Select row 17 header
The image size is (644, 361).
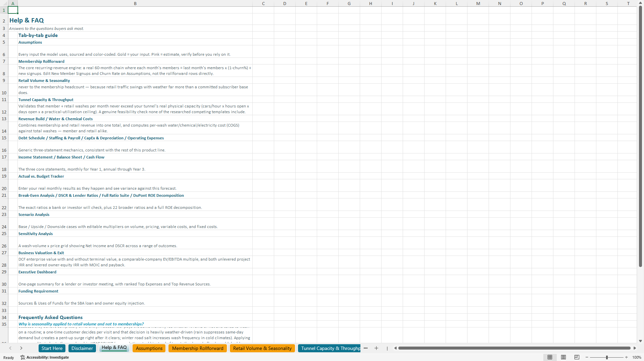[x=4, y=157]
